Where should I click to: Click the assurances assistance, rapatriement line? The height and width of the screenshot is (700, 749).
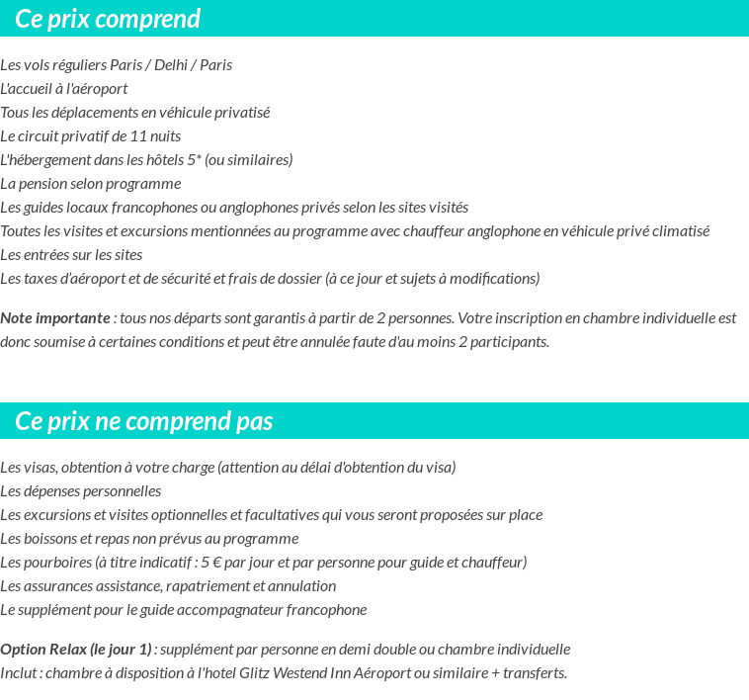tap(168, 586)
